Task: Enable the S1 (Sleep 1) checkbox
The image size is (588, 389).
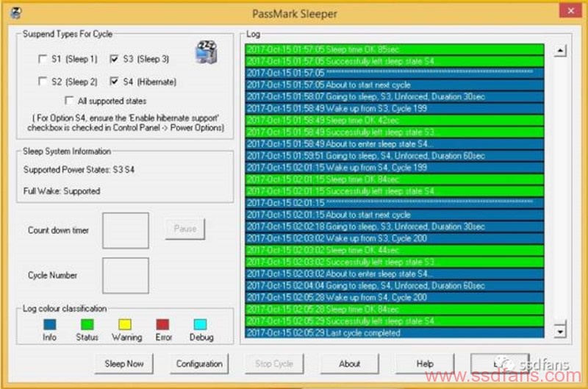Action: (x=43, y=59)
